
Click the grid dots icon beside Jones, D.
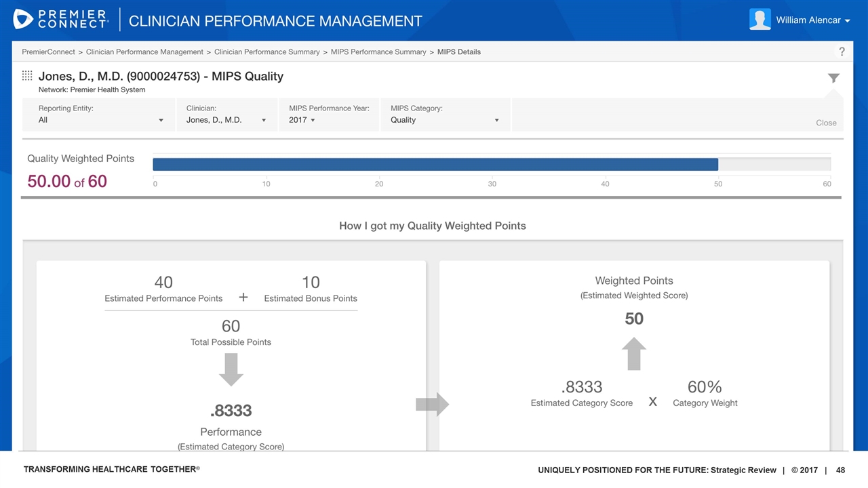coord(27,76)
